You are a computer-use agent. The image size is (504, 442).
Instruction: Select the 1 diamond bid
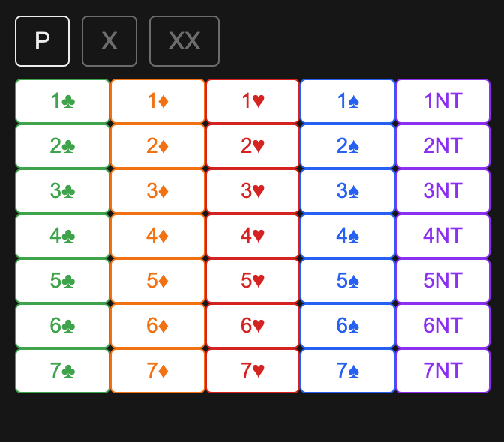pos(157,101)
